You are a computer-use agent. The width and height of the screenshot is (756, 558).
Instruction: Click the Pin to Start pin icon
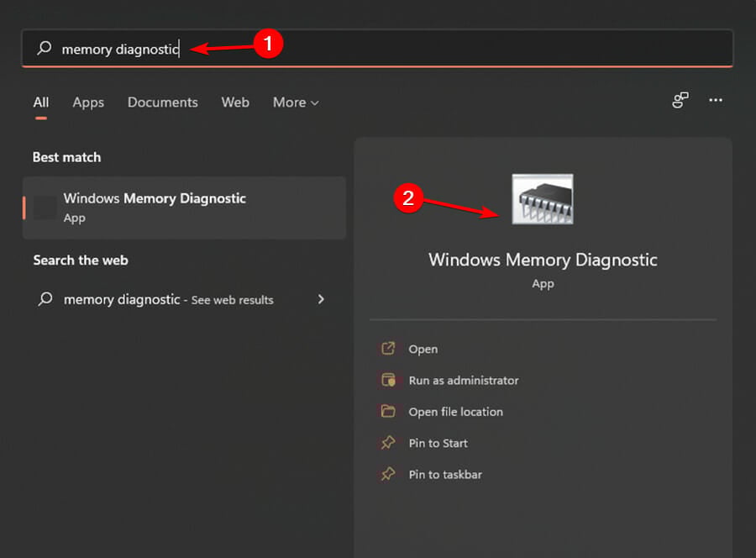click(x=388, y=443)
